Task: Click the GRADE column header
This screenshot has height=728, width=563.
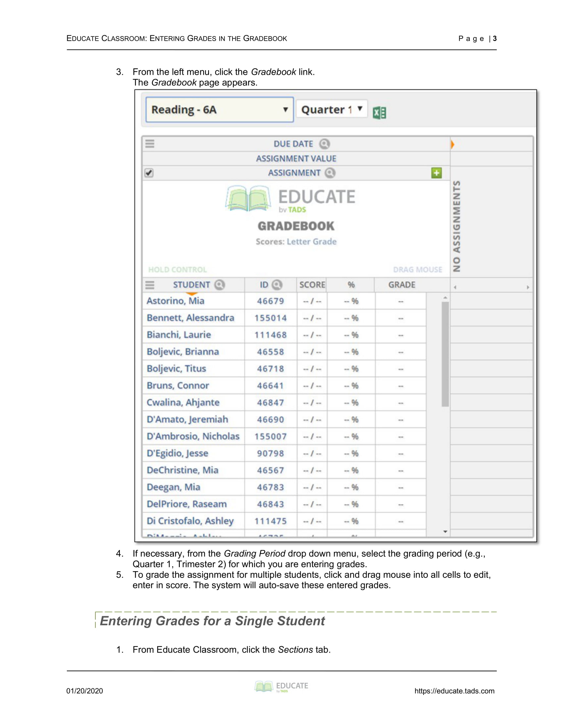Action: pyautogui.click(x=402, y=285)
